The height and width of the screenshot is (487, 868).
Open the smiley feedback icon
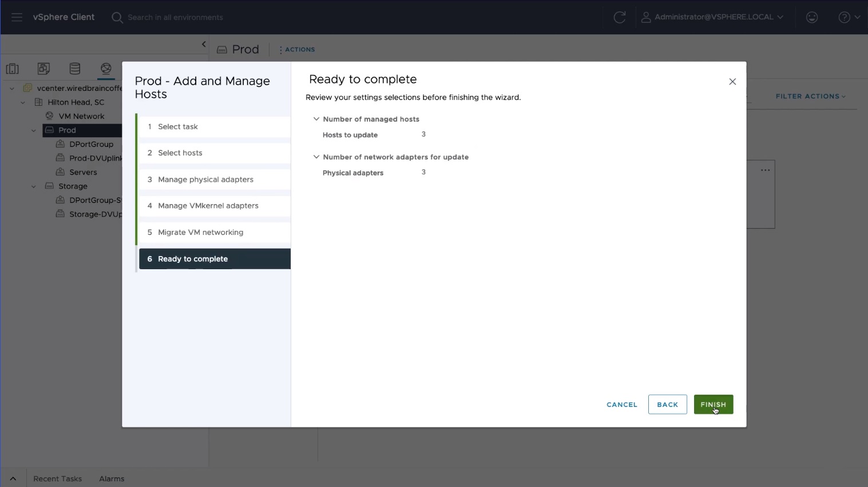[811, 17]
